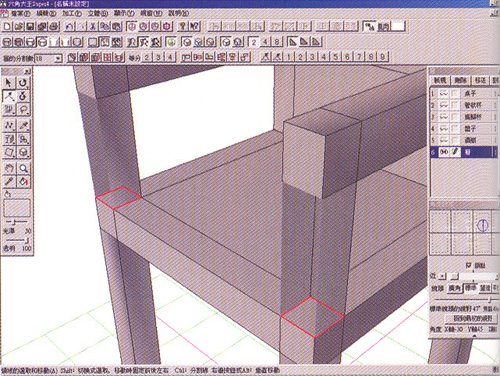This screenshot has height=376, width=500.
Task: Toggle visibility of layer 1 桌子
Action: coord(444,94)
